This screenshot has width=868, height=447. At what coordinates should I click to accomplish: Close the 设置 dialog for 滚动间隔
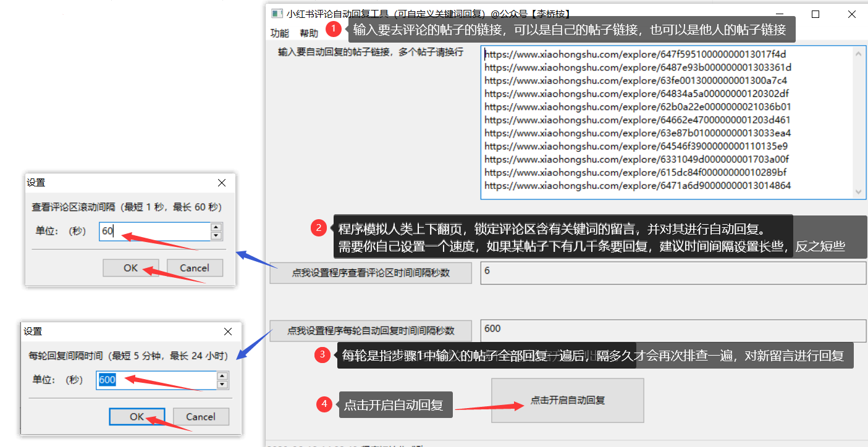coord(222,183)
